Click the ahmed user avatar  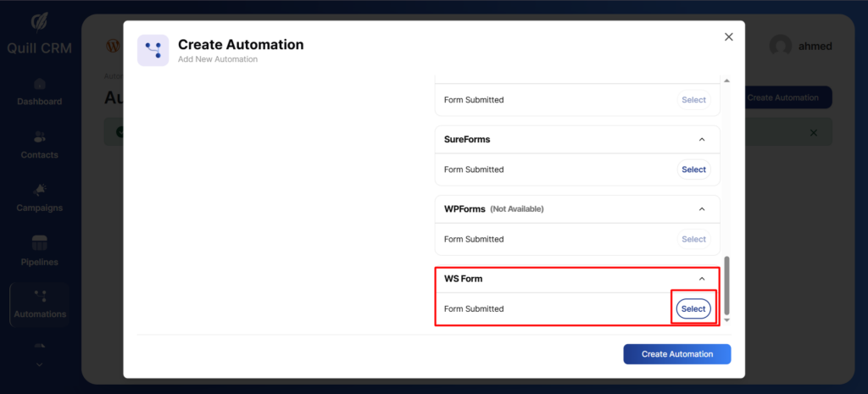781,47
